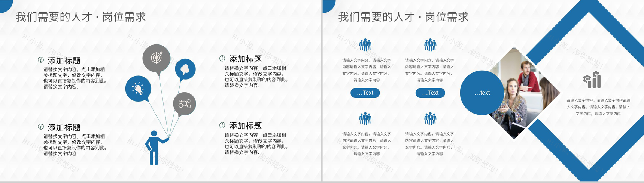The height and width of the screenshot is (183, 644).
Task: Select 请输入文字内容 text under top-left people icon
Action: [367, 70]
